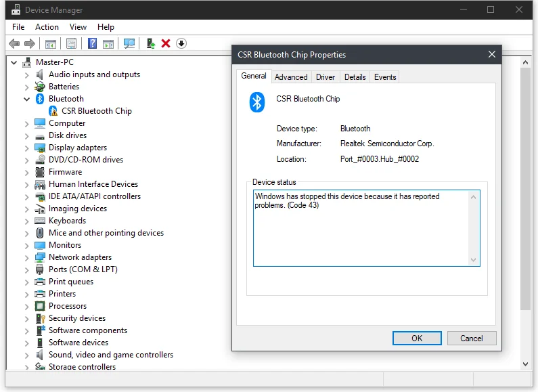
Task: Click the Action pane toolbar icon beside Help
Action: [x=108, y=43]
